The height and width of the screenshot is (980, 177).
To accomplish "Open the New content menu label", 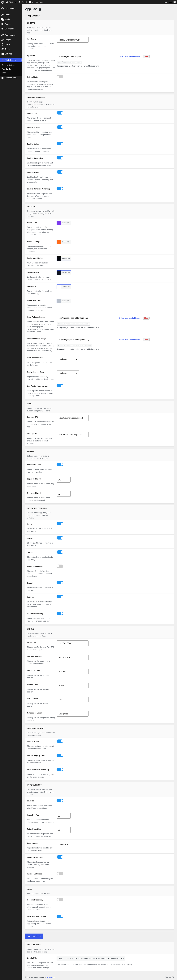I will 41,2.
